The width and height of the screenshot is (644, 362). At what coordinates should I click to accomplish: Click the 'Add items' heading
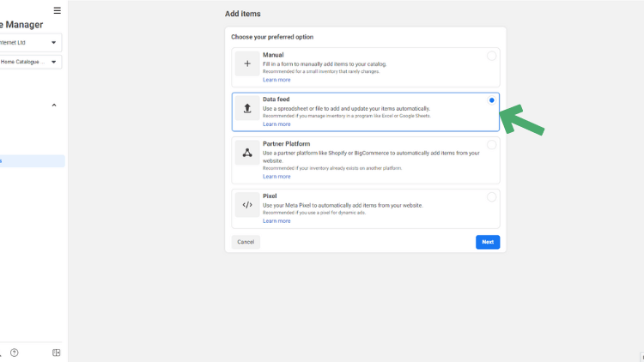(243, 14)
